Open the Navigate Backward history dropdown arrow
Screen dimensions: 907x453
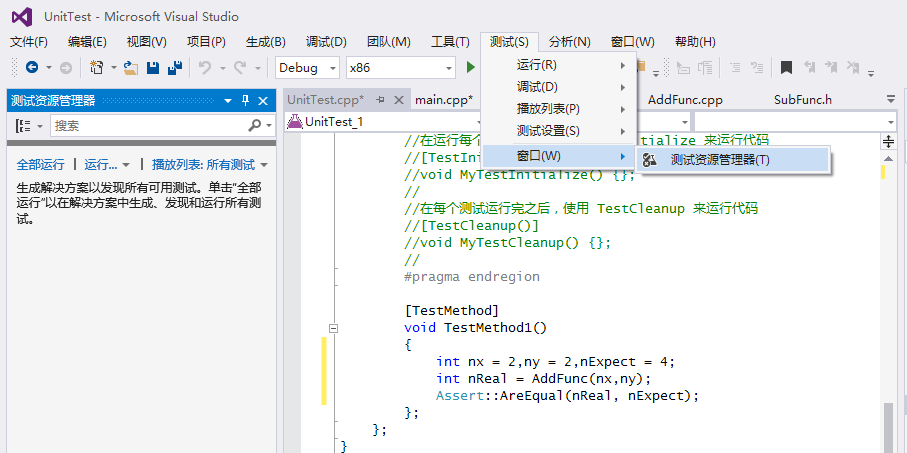pos(49,68)
